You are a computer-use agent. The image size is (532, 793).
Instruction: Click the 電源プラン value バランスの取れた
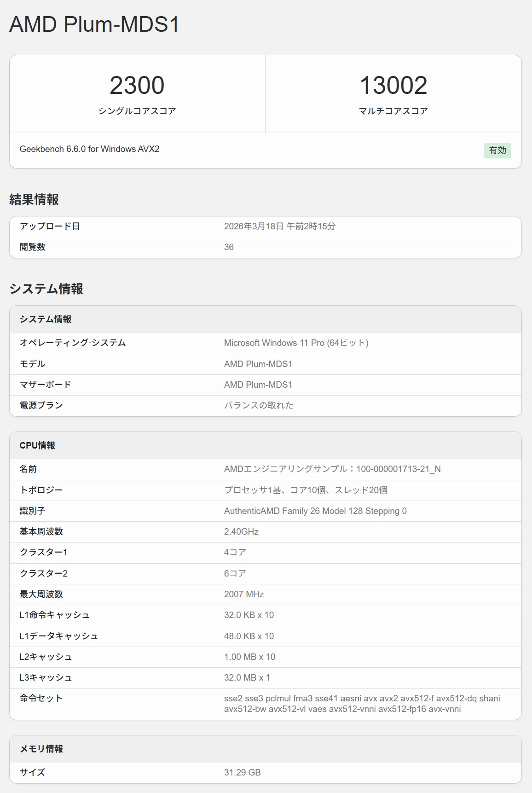(x=259, y=405)
